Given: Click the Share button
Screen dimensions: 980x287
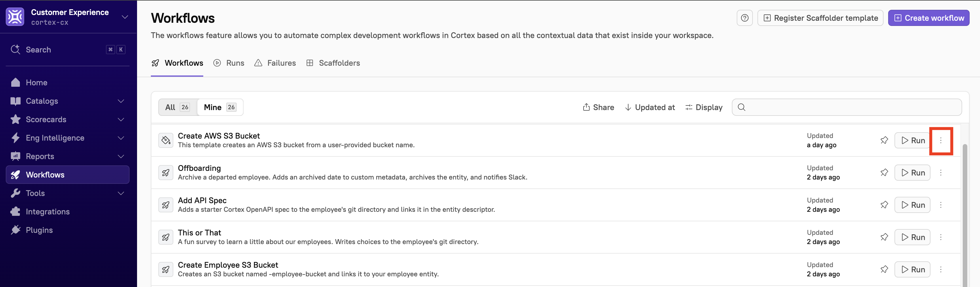Looking at the screenshot, I should click(599, 107).
